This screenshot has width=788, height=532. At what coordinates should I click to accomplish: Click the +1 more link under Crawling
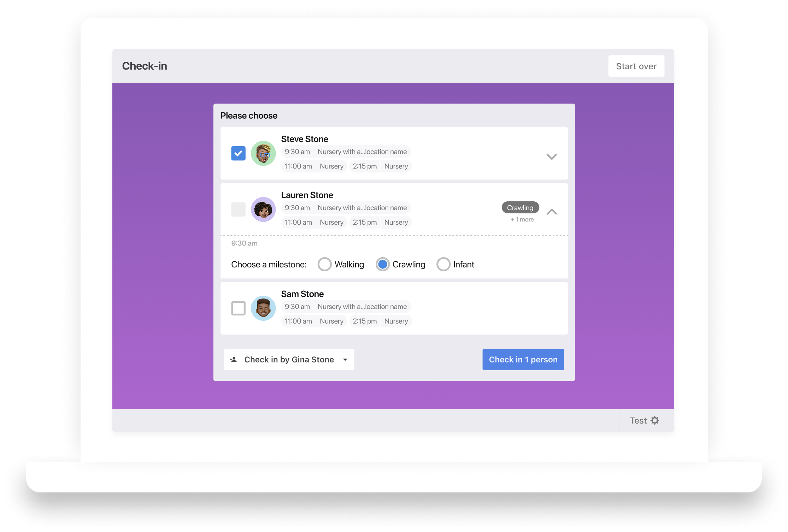(522, 219)
